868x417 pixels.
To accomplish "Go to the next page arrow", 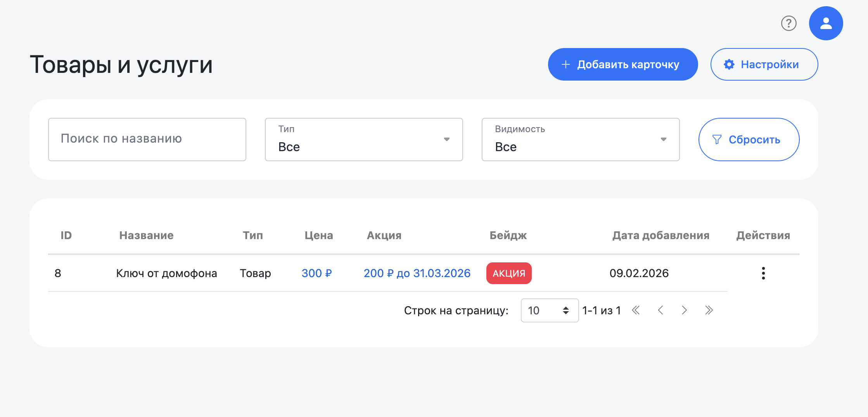I will [684, 310].
